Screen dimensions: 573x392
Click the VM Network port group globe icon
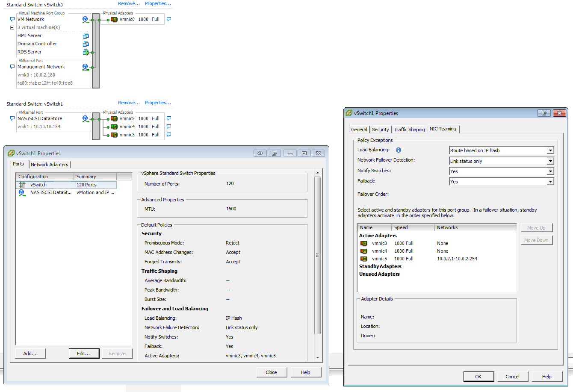click(x=86, y=20)
